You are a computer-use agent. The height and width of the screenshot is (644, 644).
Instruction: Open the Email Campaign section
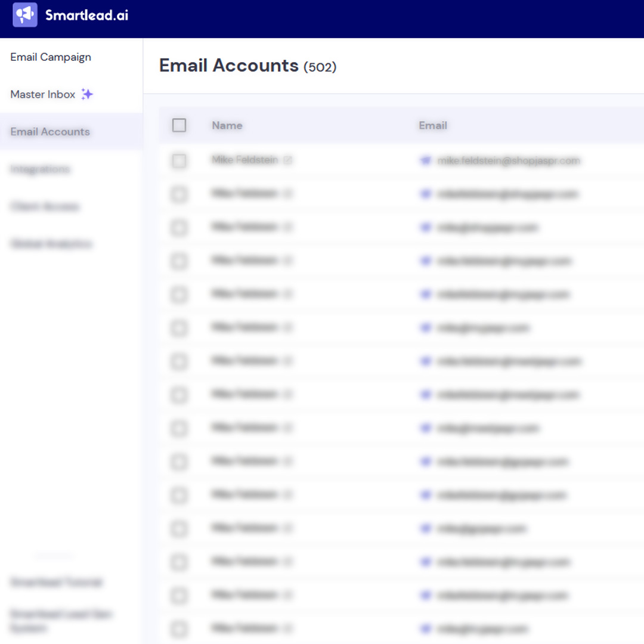coord(51,57)
